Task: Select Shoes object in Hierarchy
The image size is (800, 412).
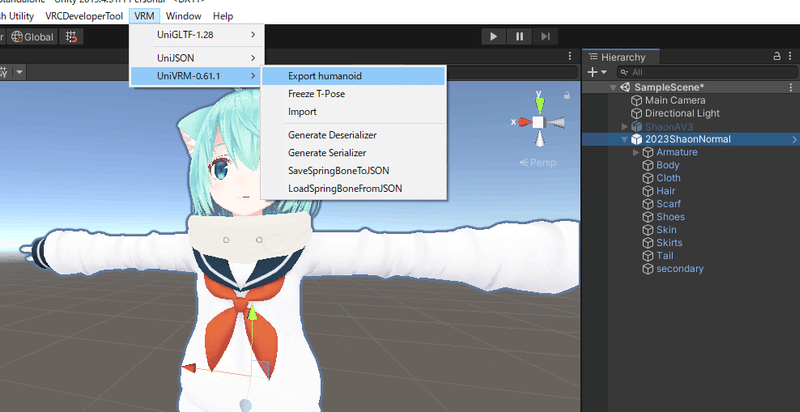Action: coord(670,217)
